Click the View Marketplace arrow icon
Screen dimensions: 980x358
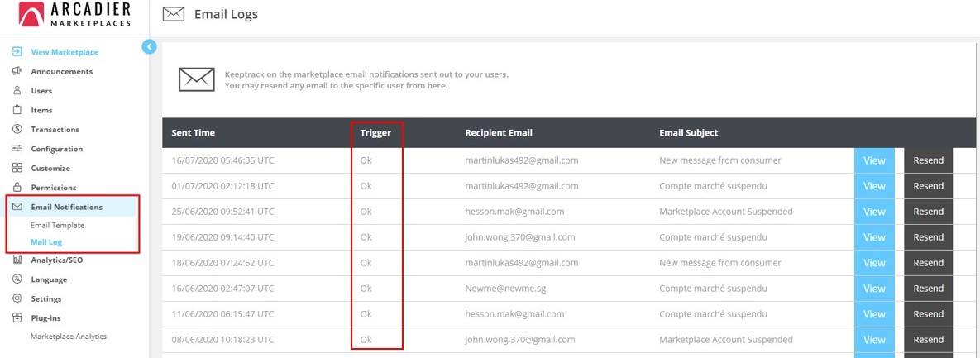tap(17, 52)
